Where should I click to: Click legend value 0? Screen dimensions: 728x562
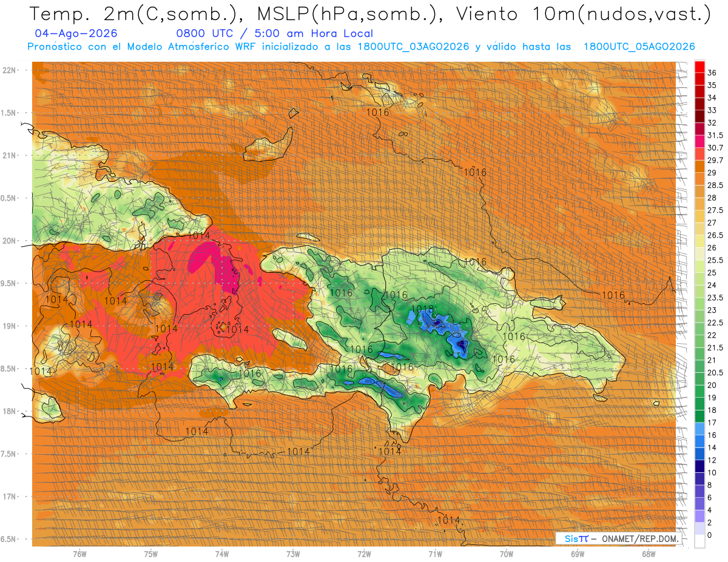point(710,535)
